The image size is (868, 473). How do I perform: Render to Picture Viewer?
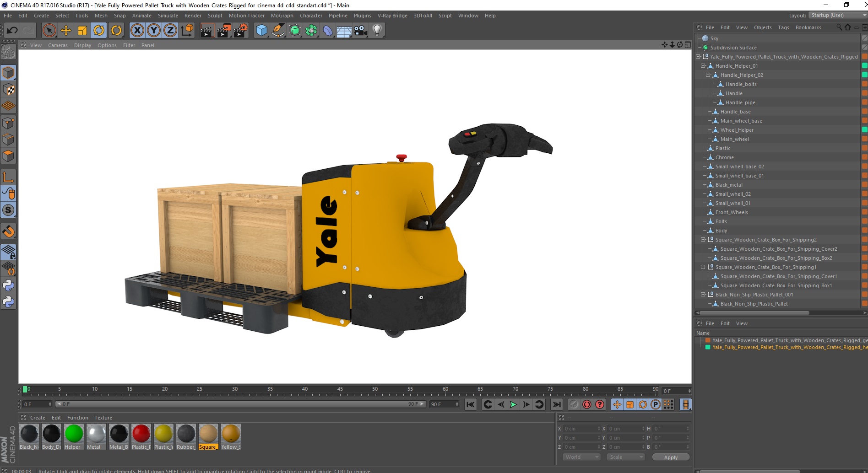pos(224,31)
